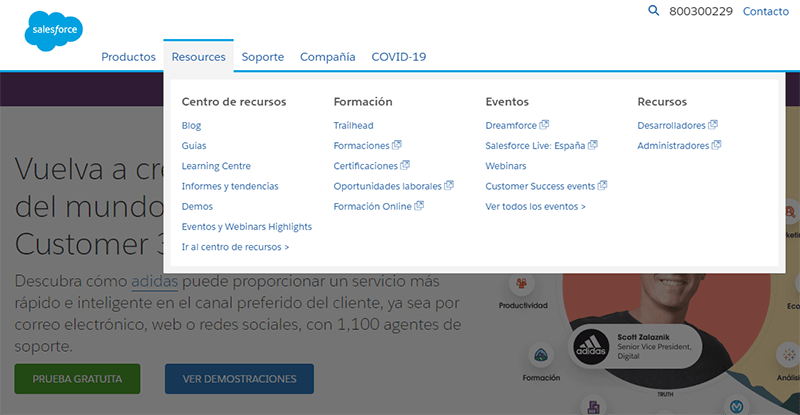Select the COVID-19 menu item
Image resolution: width=800 pixels, height=415 pixels.
click(398, 57)
